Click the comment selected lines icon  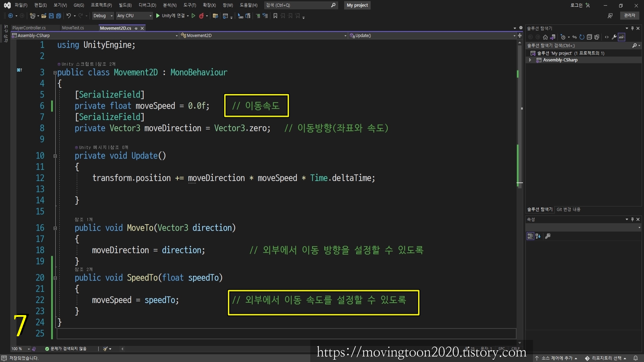pos(258,16)
